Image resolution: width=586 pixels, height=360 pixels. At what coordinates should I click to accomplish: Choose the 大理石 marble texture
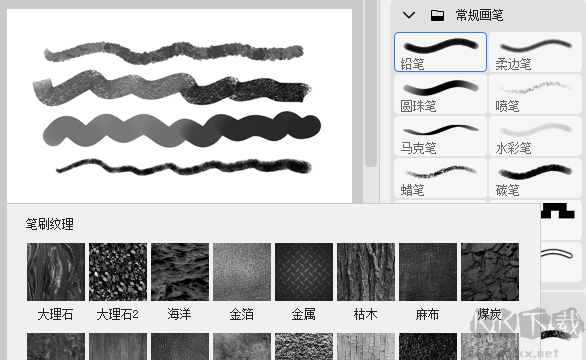tap(56, 272)
